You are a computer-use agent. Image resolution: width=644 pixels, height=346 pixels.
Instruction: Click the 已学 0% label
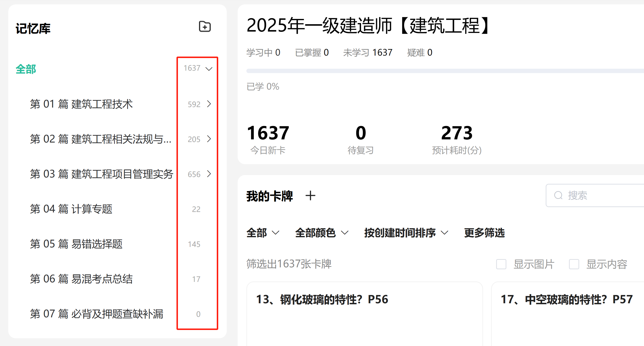click(x=263, y=86)
